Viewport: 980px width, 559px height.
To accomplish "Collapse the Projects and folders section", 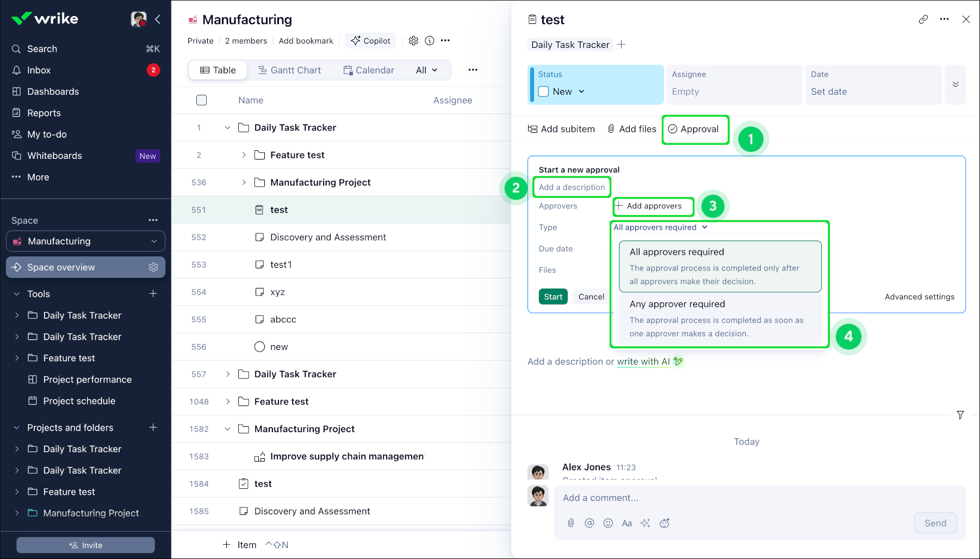I will pos(16,428).
